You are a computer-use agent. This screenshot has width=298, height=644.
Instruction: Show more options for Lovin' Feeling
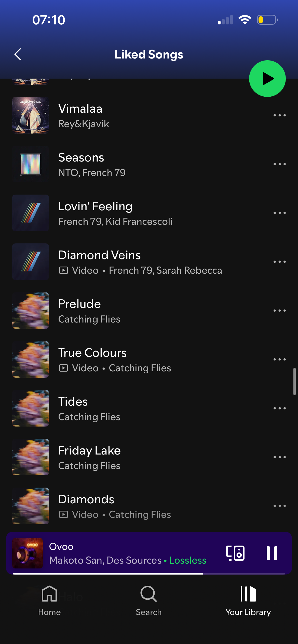[279, 213]
